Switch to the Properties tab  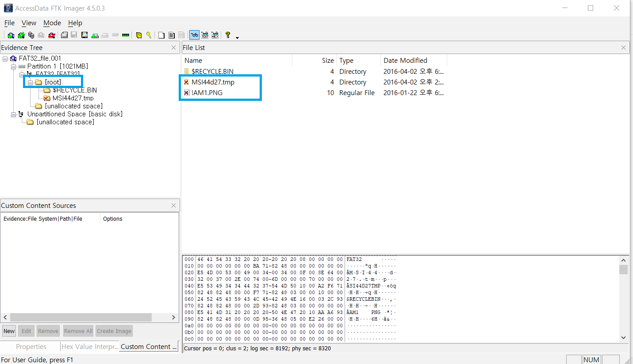[x=31, y=347]
